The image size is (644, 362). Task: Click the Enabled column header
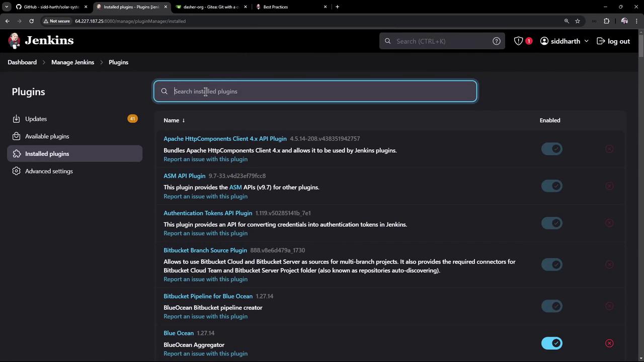click(x=550, y=120)
